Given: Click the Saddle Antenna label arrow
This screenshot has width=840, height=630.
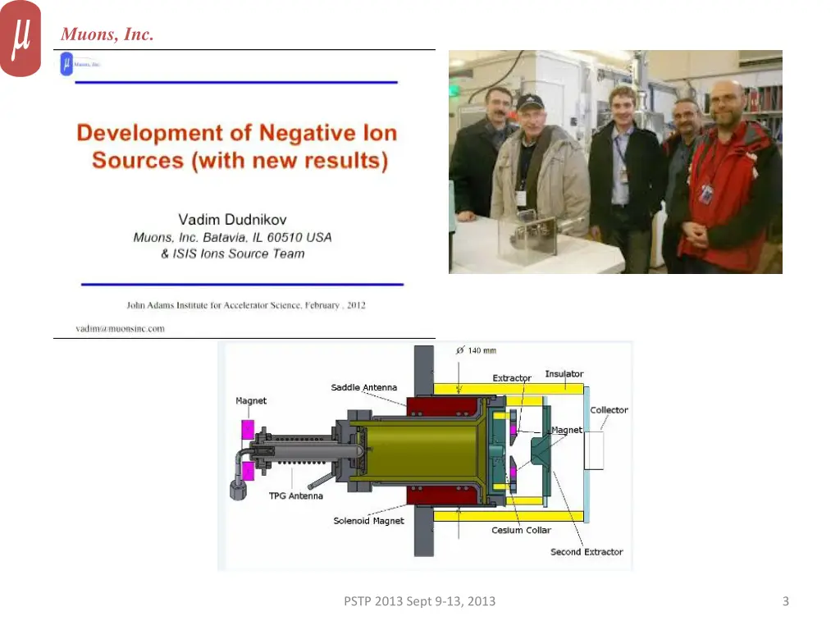Looking at the screenshot, I should (x=363, y=387).
